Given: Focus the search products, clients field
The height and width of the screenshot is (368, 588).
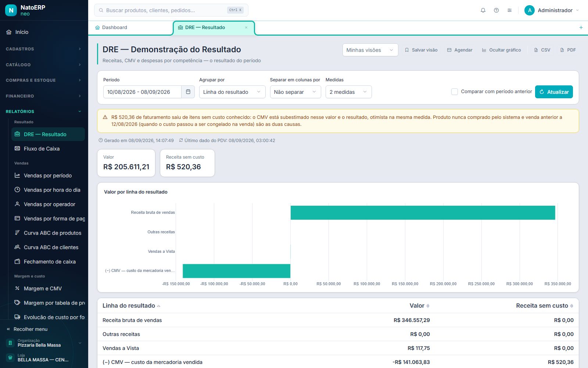Looking at the screenshot, I should pyautogui.click(x=171, y=10).
